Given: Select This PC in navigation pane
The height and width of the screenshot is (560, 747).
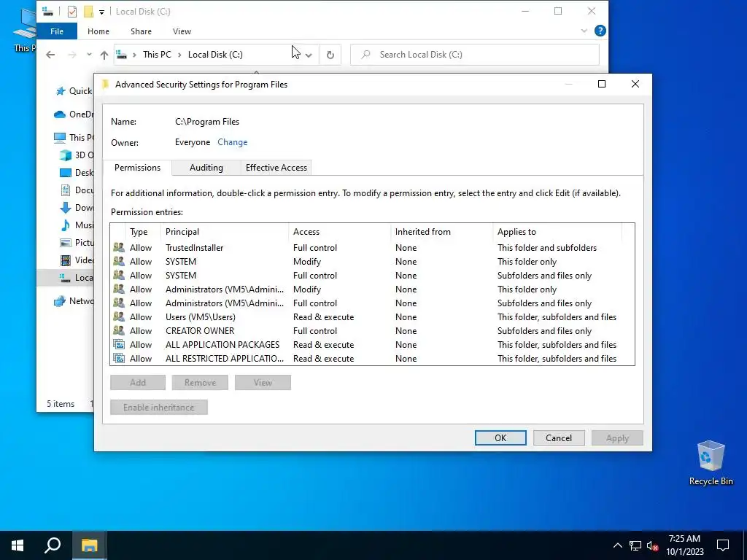Looking at the screenshot, I should 74,137.
